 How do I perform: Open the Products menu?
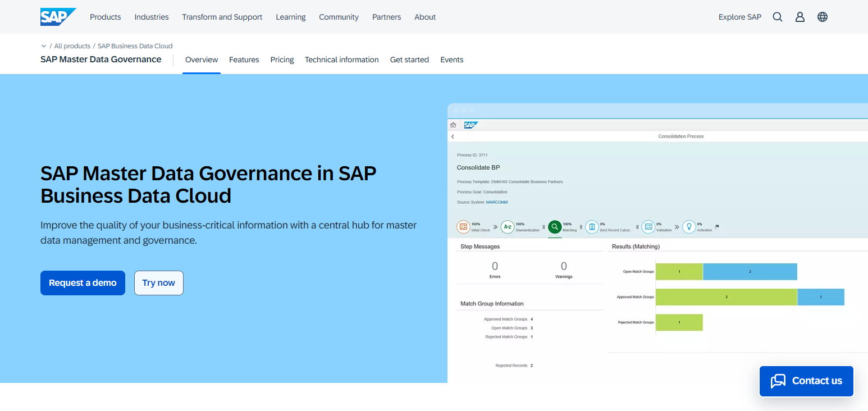(106, 17)
